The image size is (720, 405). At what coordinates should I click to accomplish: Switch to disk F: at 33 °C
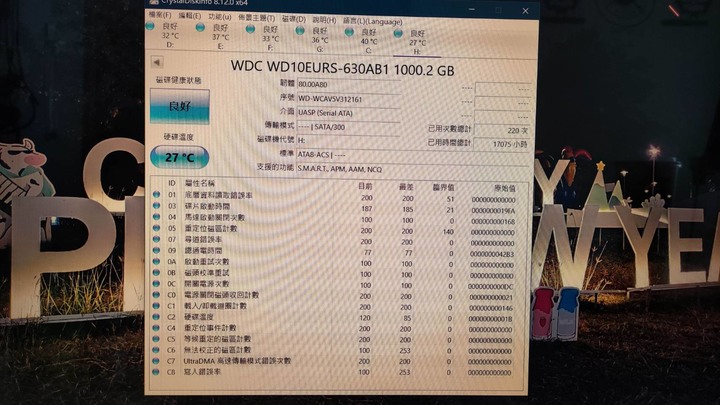coord(264,38)
